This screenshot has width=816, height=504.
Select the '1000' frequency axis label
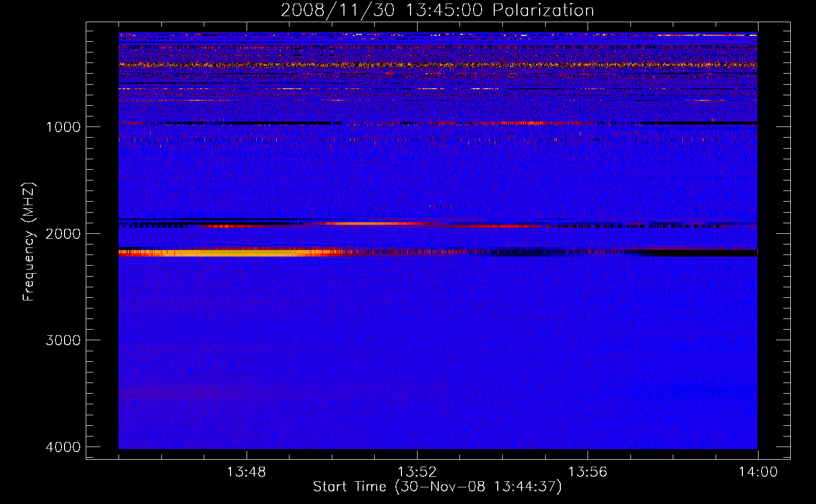click(63, 127)
